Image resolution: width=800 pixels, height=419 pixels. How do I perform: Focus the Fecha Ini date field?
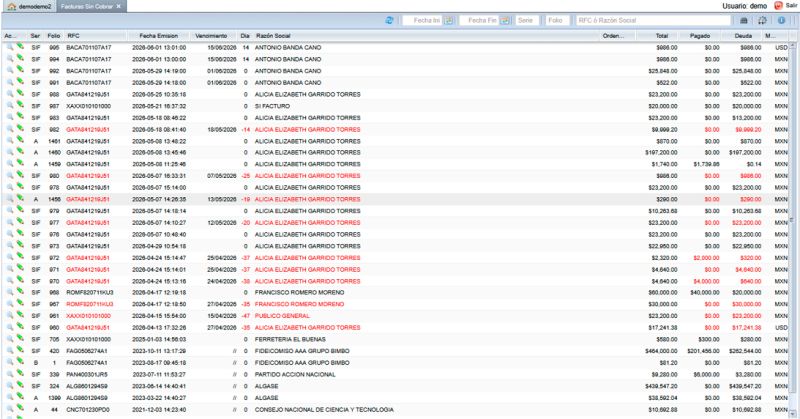[x=423, y=20]
